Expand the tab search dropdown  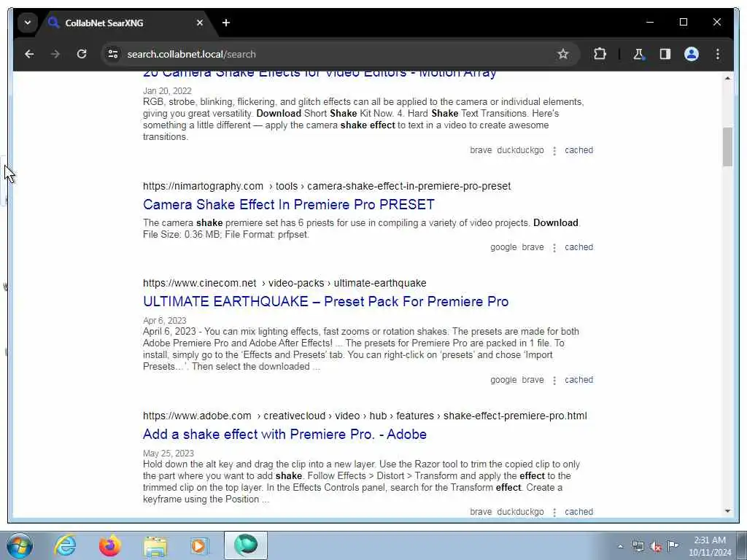click(28, 23)
